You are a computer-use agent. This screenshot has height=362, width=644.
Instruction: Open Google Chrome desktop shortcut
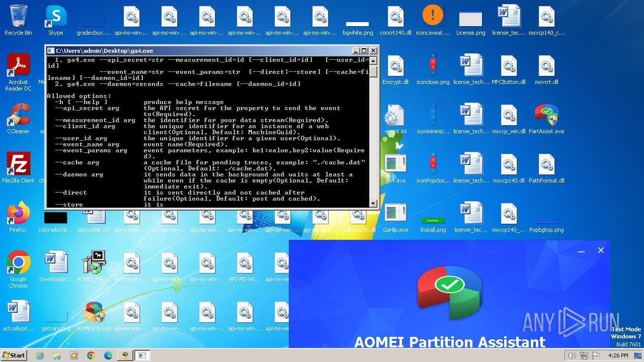tap(18, 269)
